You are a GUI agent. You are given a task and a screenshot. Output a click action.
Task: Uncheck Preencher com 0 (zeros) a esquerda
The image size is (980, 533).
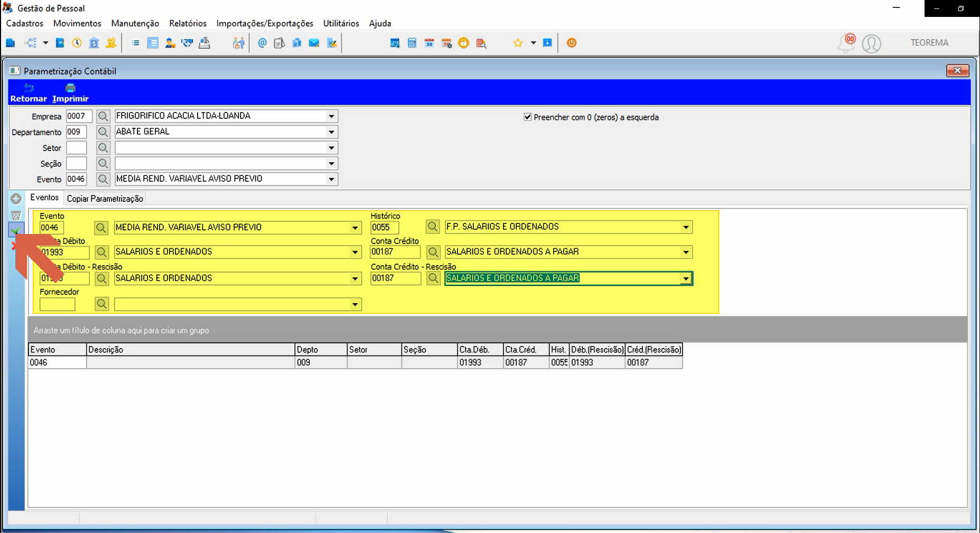tap(527, 117)
